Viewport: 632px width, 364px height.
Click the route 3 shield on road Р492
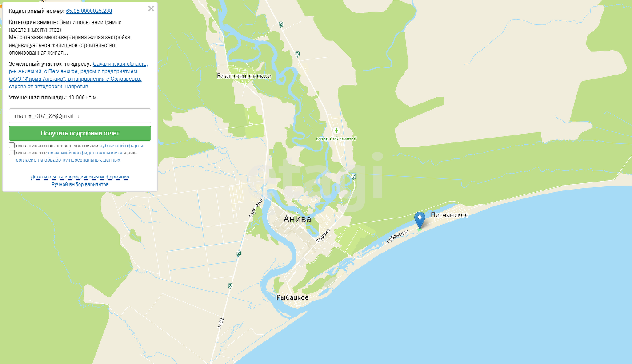pos(230,285)
